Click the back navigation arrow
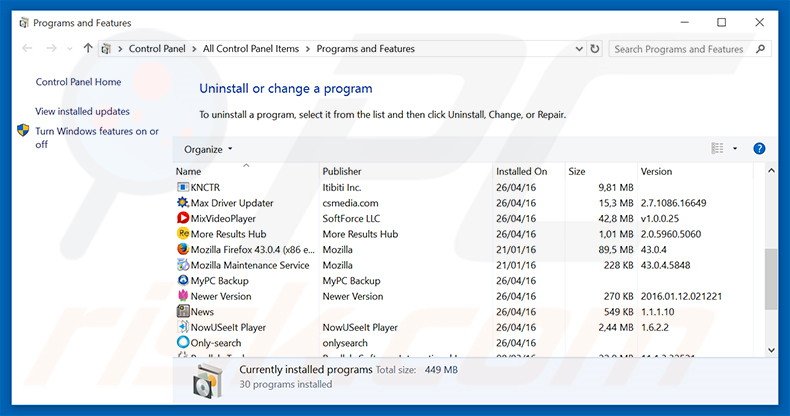This screenshot has height=416, width=790. click(27, 48)
